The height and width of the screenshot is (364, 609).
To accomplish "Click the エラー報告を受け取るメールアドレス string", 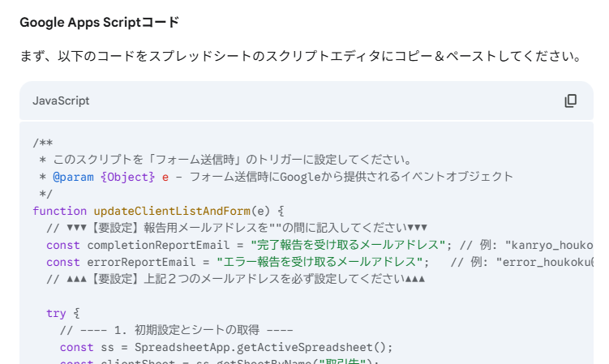I will pyautogui.click(x=320, y=262).
